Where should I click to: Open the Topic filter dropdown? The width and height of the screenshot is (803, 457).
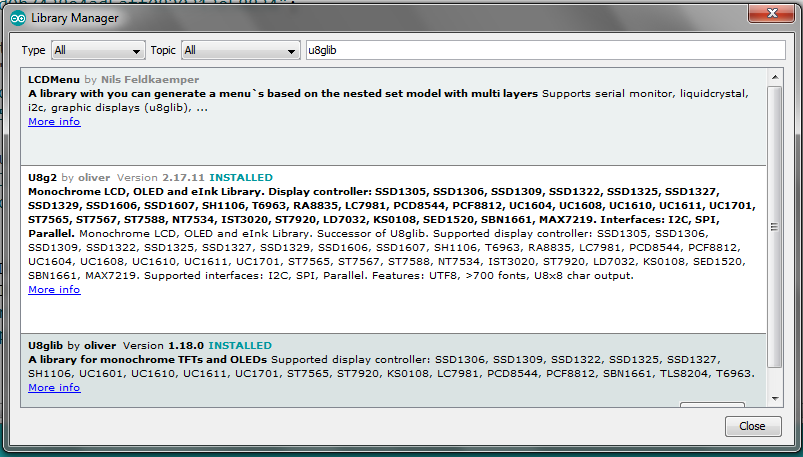coord(240,50)
